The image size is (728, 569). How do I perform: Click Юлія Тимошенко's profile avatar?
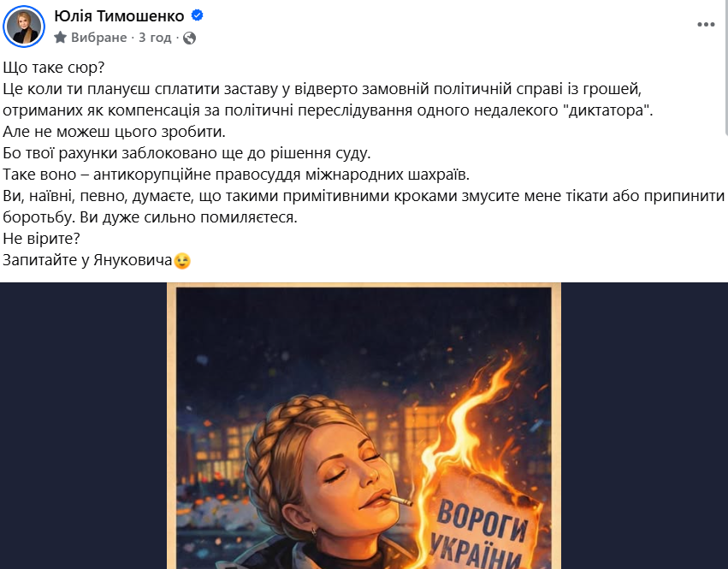tap(24, 27)
